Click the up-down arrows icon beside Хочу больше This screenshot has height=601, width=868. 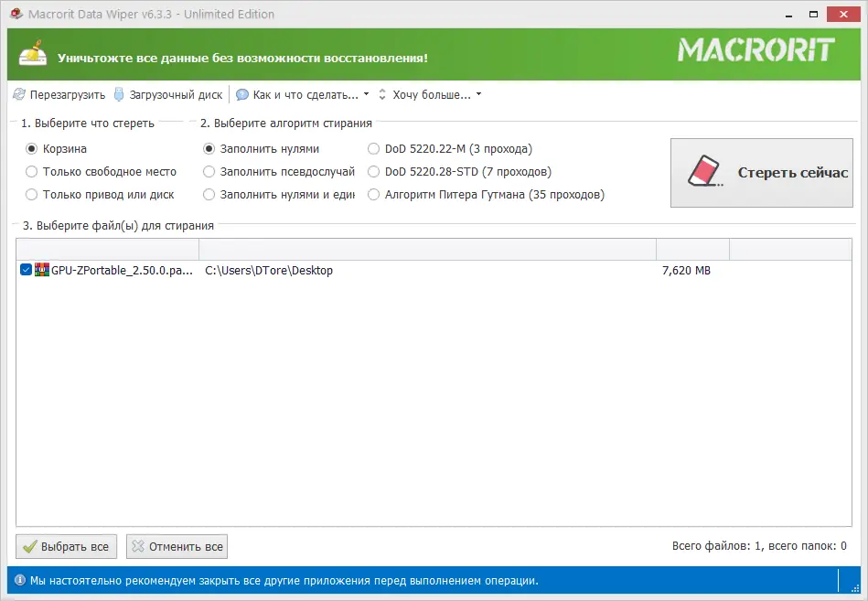click(382, 94)
